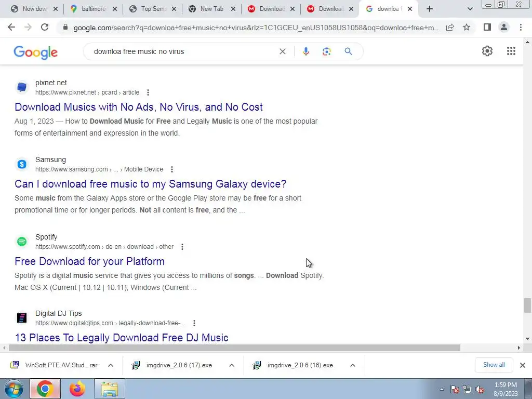Click the scroll down arrow
This screenshot has height=399, width=532.
[527, 339]
